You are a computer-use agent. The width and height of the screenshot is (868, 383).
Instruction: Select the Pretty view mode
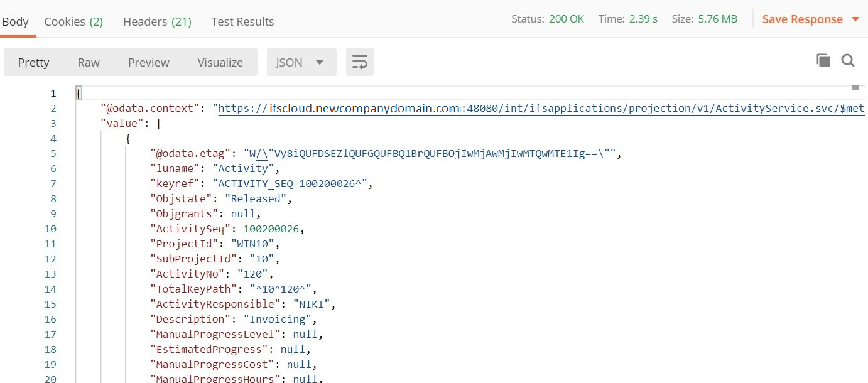[33, 62]
